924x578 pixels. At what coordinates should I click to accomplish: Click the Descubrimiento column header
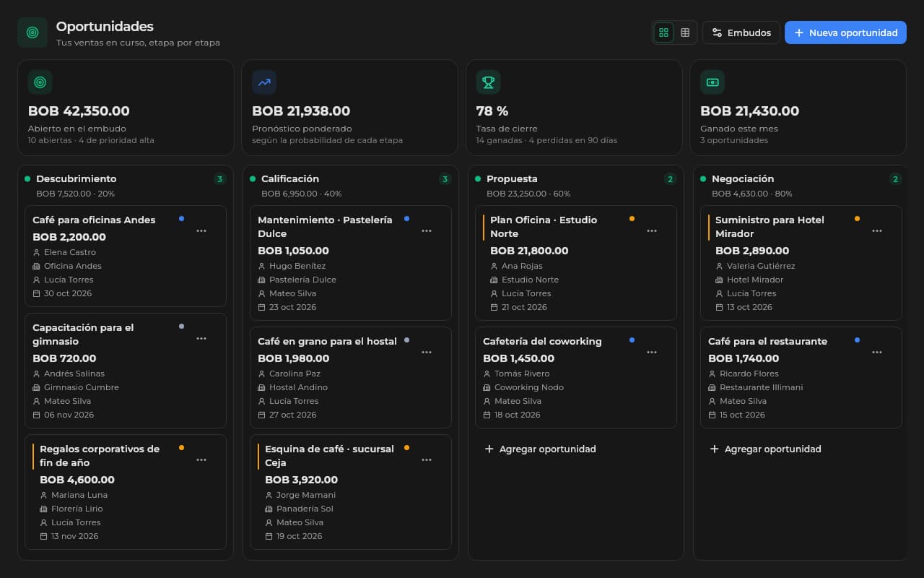76,178
